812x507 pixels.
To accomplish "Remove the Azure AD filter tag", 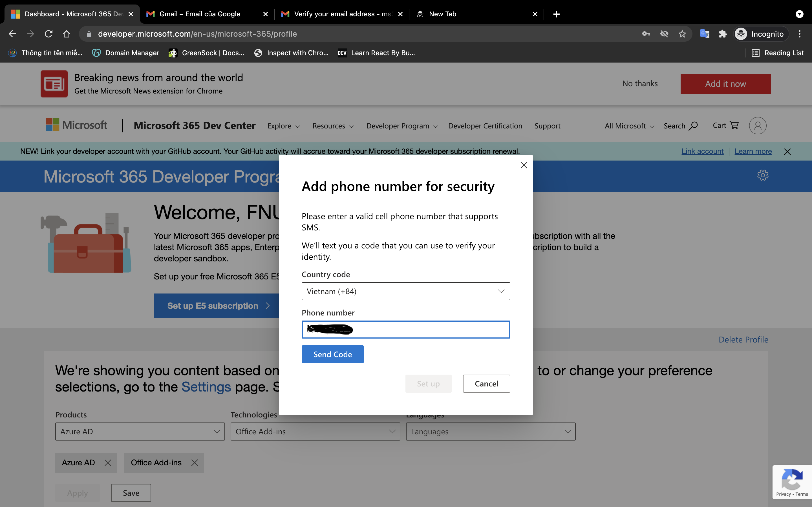I will pyautogui.click(x=108, y=462).
